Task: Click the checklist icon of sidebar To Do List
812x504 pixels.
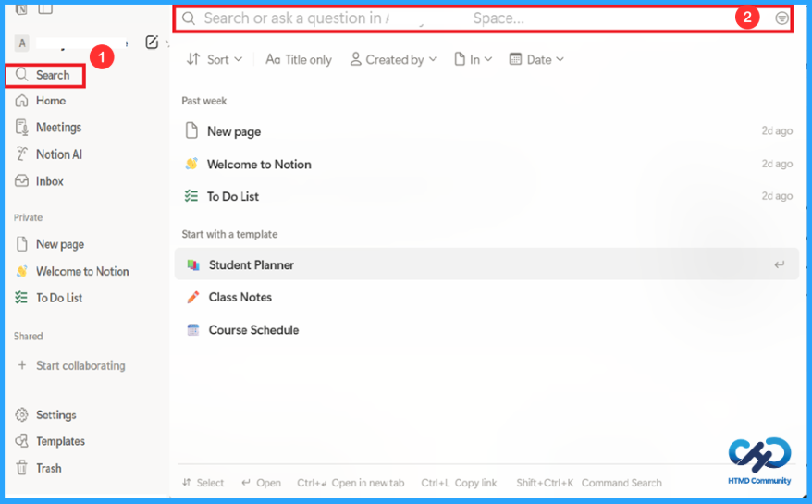Action: click(21, 298)
